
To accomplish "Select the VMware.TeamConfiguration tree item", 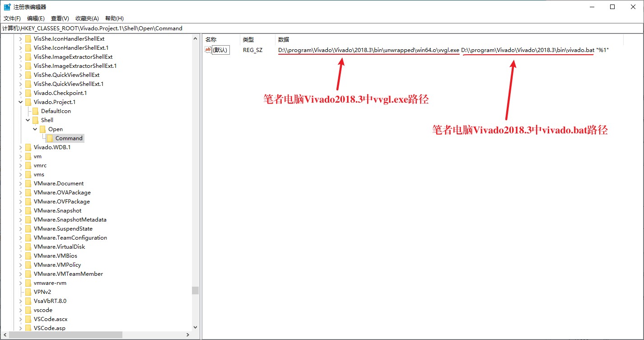I will tap(70, 238).
